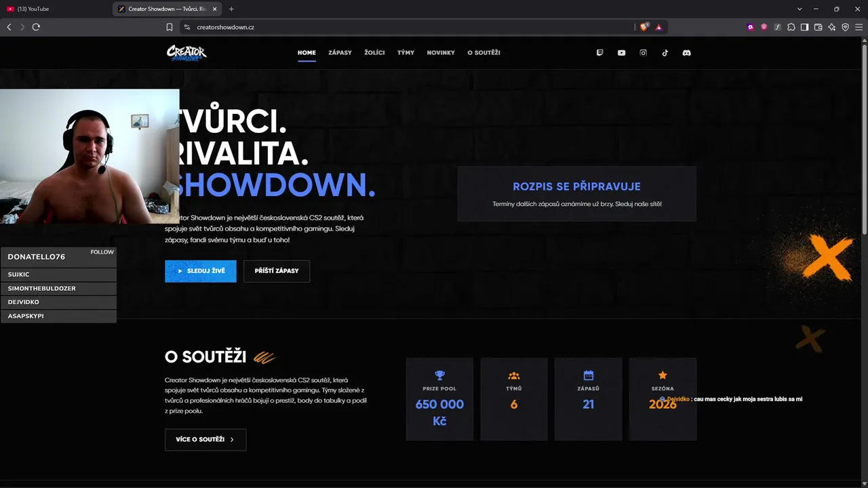Select DEJVIDKO in the streamer list
Image resolution: width=868 pixels, height=488 pixels.
(58, 302)
